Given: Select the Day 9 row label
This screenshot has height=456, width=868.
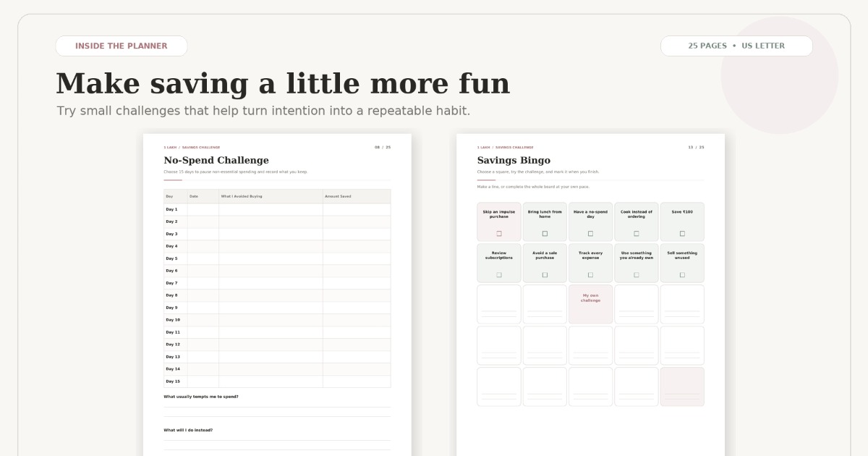Looking at the screenshot, I should coord(171,308).
